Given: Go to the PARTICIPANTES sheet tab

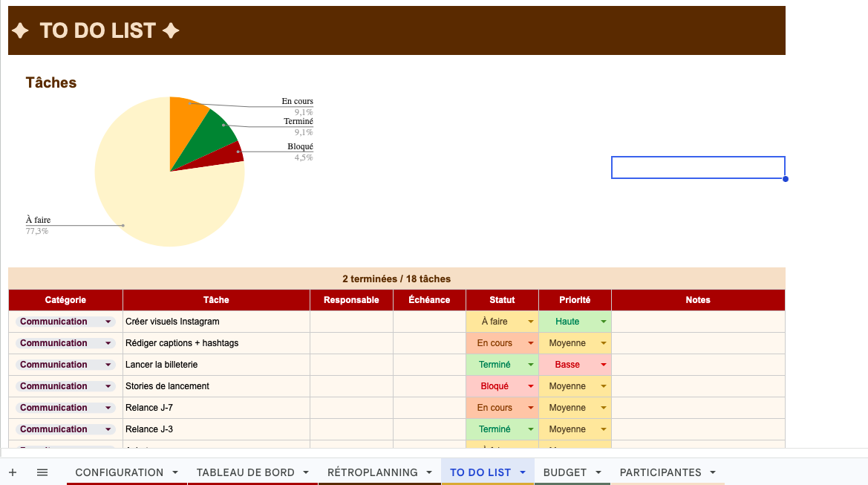Looking at the screenshot, I should pos(660,472).
